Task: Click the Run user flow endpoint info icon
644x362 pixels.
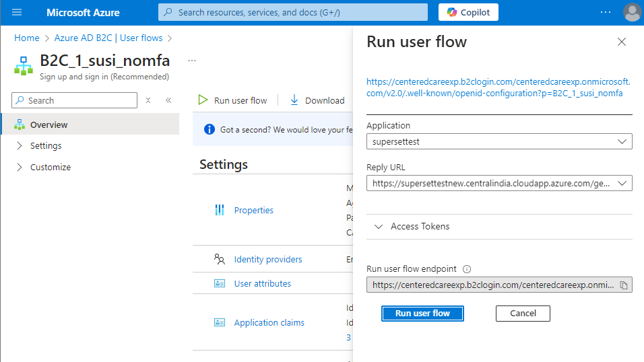Action: pos(467,269)
